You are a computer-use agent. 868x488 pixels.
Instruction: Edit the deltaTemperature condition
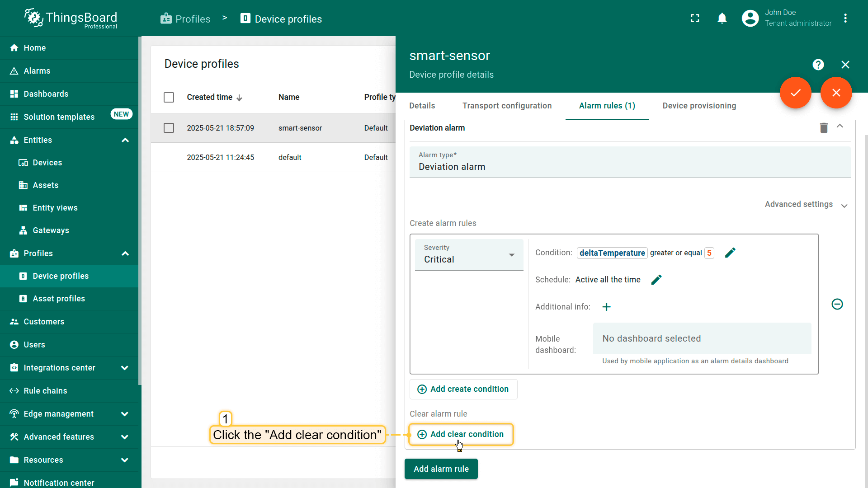(x=730, y=253)
